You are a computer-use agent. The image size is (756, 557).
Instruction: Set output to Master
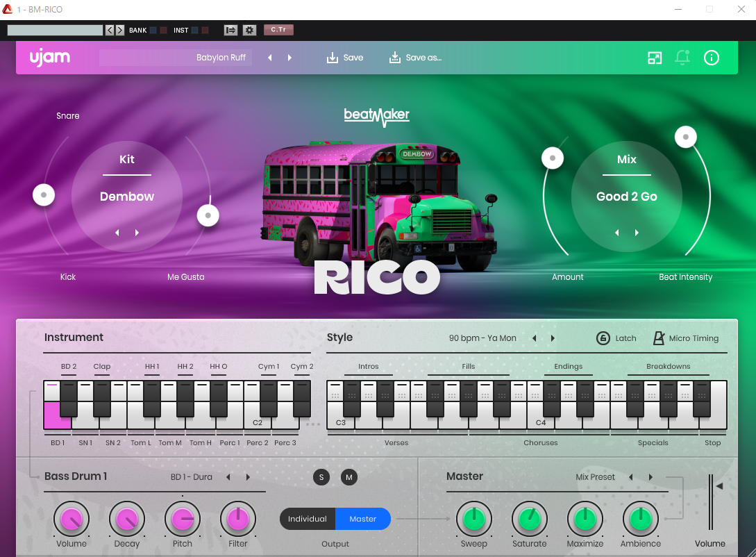363,519
